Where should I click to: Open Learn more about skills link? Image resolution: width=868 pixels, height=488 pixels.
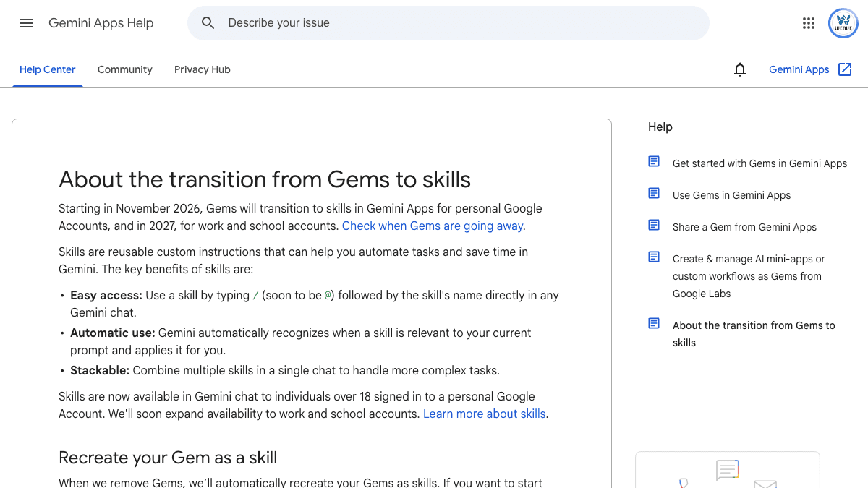(485, 414)
